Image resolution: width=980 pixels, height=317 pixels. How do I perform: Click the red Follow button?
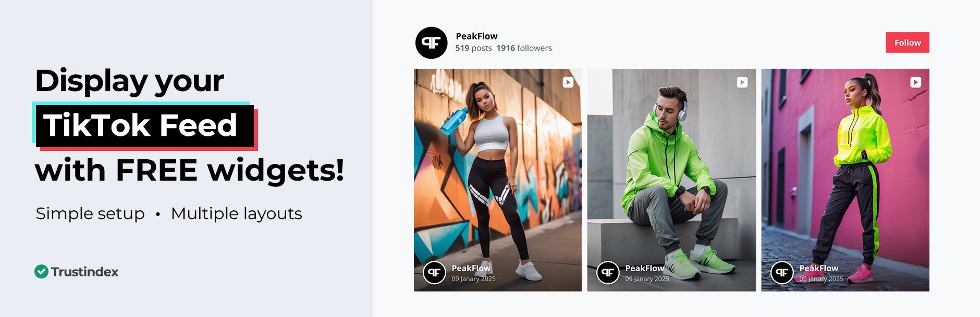coord(907,43)
